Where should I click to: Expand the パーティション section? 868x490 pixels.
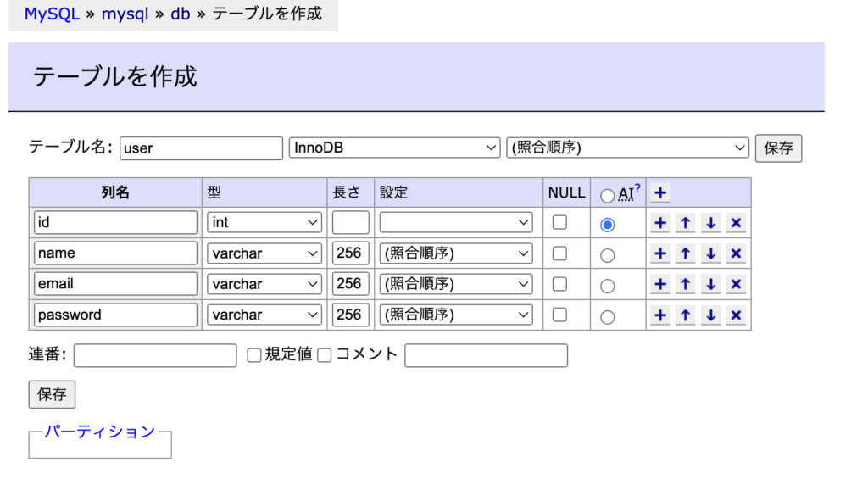point(100,432)
